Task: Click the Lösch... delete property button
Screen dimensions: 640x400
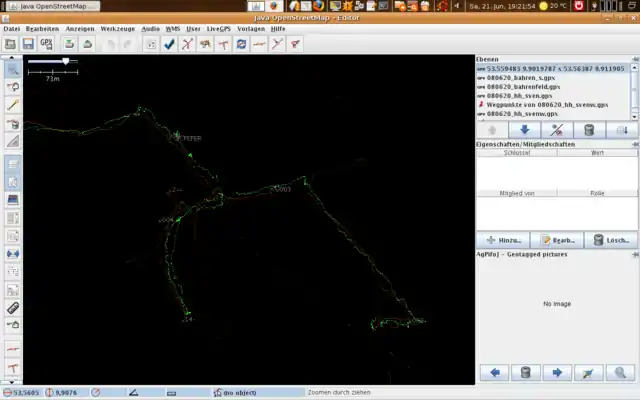Action: point(610,240)
